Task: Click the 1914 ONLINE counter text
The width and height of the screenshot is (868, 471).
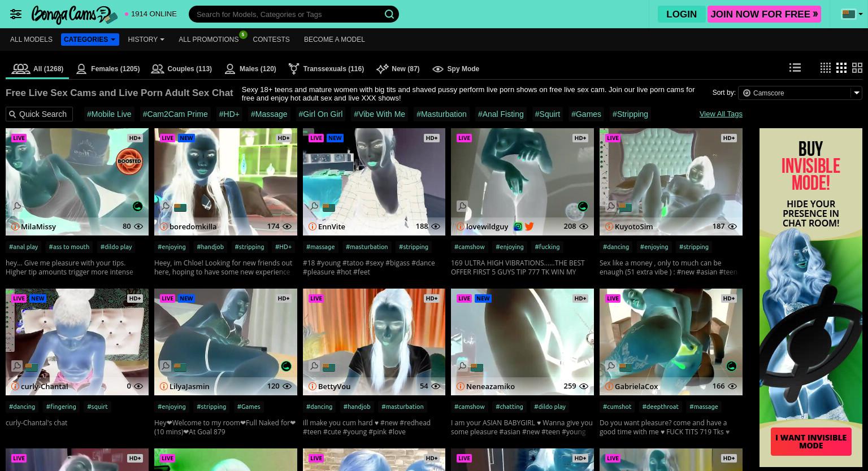Action: click(154, 14)
